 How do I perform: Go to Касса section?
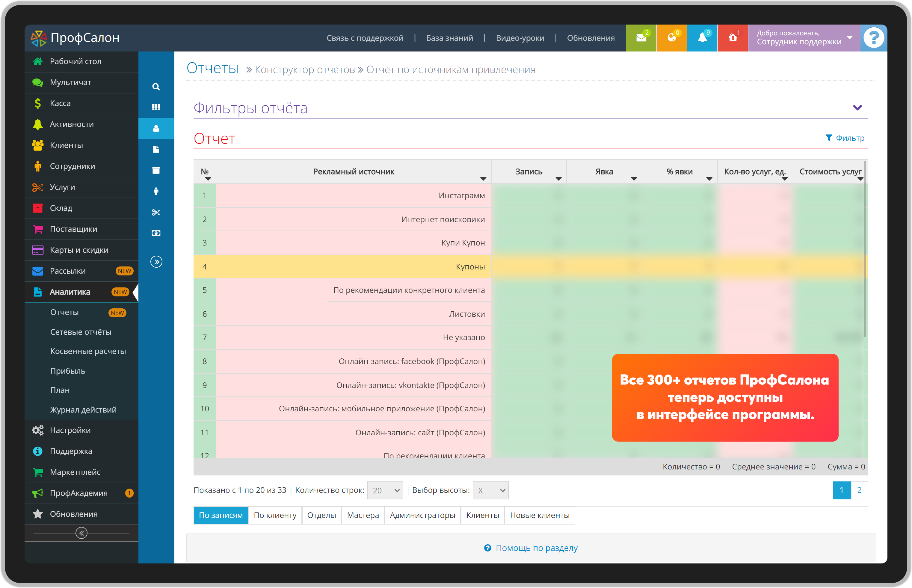[x=81, y=104]
